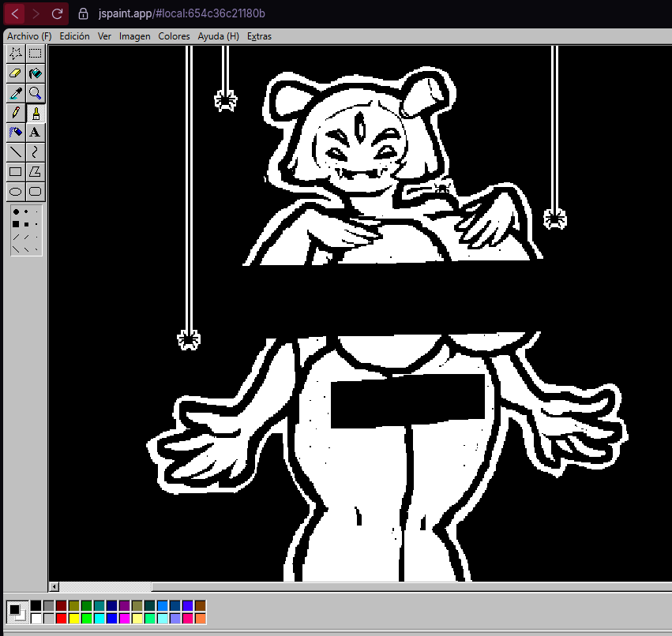Image resolution: width=672 pixels, height=636 pixels.
Task: Pick the Fill With Color bucket tool
Action: coord(36,73)
